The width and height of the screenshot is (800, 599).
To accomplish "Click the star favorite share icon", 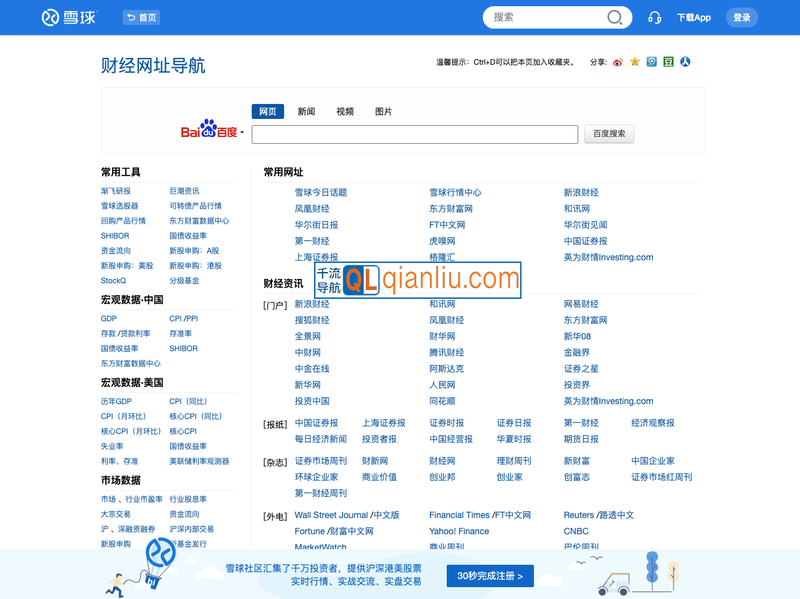I will tap(634, 62).
